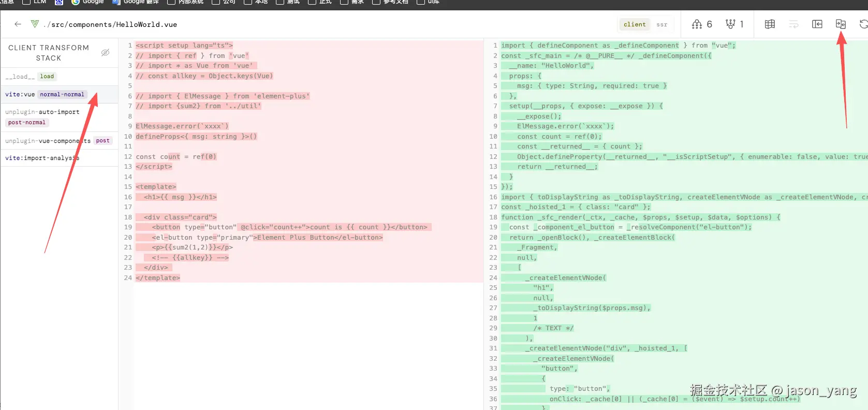This screenshot has width=868, height=410.
Task: Click output line '/* TEXT */'
Action: (553, 328)
